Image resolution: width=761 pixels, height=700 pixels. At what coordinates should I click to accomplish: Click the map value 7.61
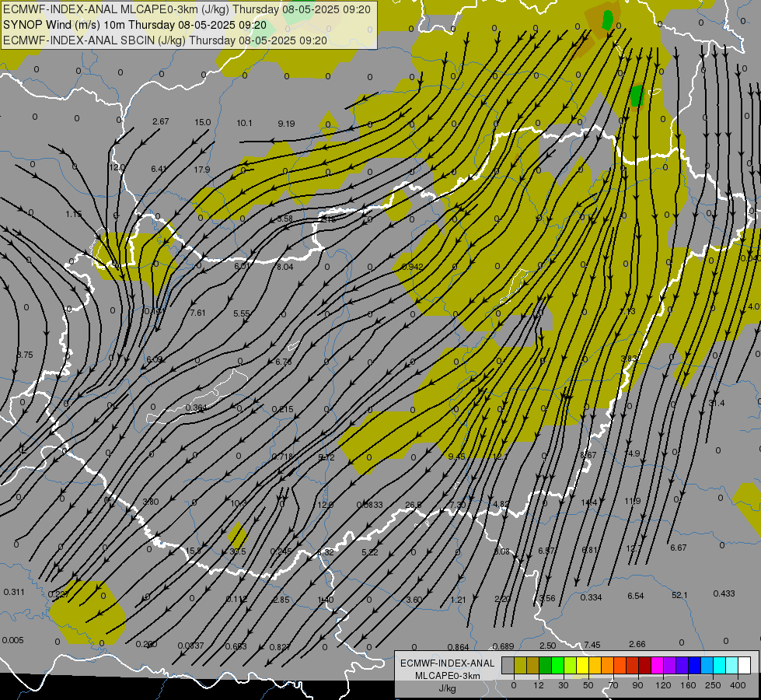point(197,313)
